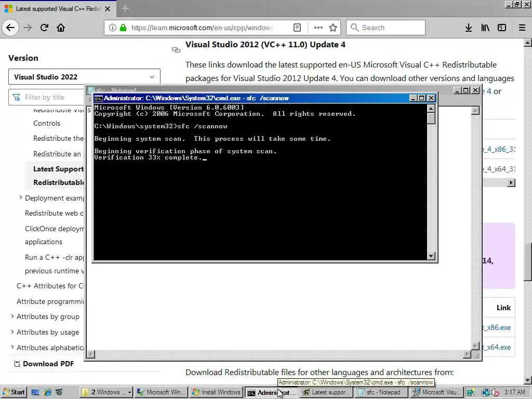Click the browser page vertical scroll thumb
Screen dimensions: 532x399
click(x=528, y=262)
